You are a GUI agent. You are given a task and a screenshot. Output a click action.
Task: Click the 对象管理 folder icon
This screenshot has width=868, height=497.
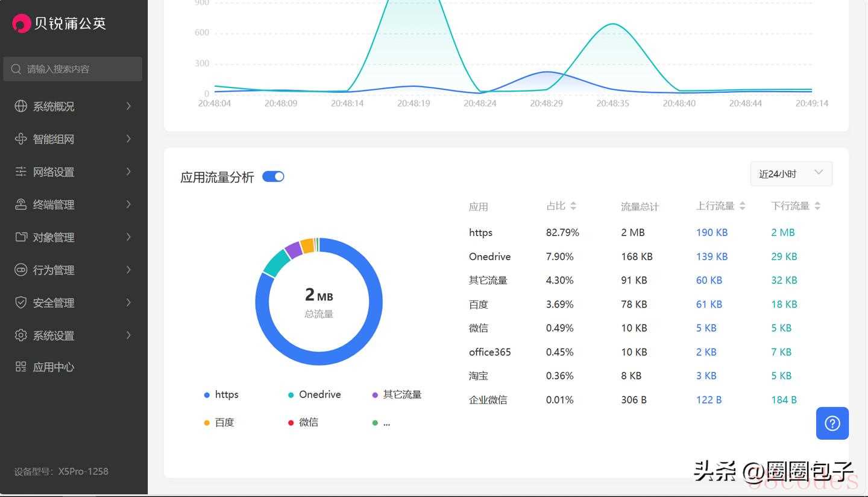coord(20,237)
